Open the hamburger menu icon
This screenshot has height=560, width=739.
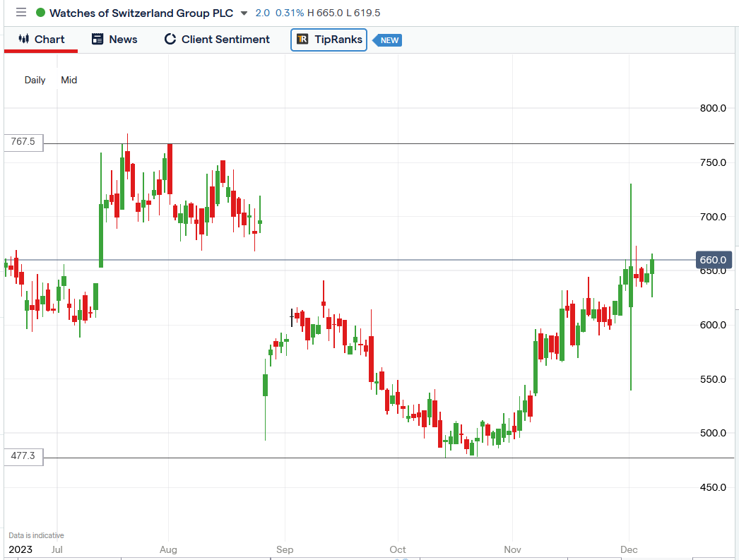21,12
